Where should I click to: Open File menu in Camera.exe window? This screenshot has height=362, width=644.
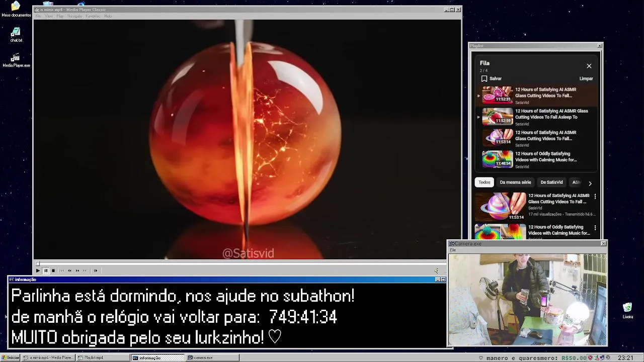[x=453, y=250]
